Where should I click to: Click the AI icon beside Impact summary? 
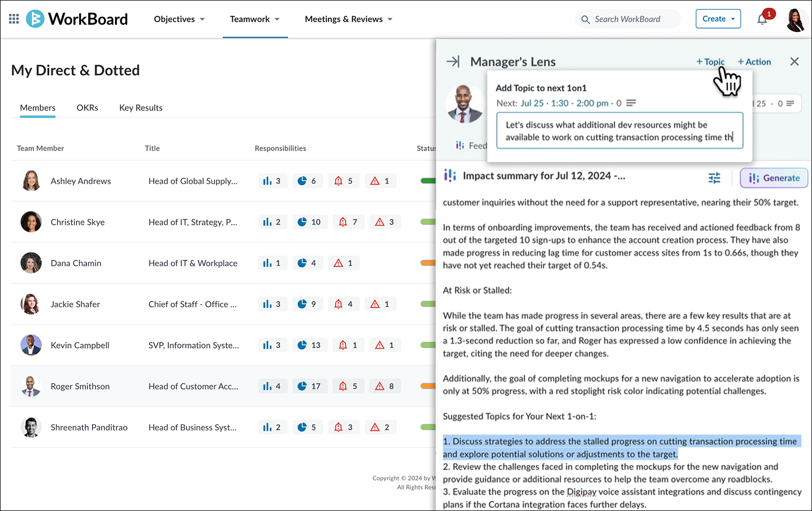(450, 175)
